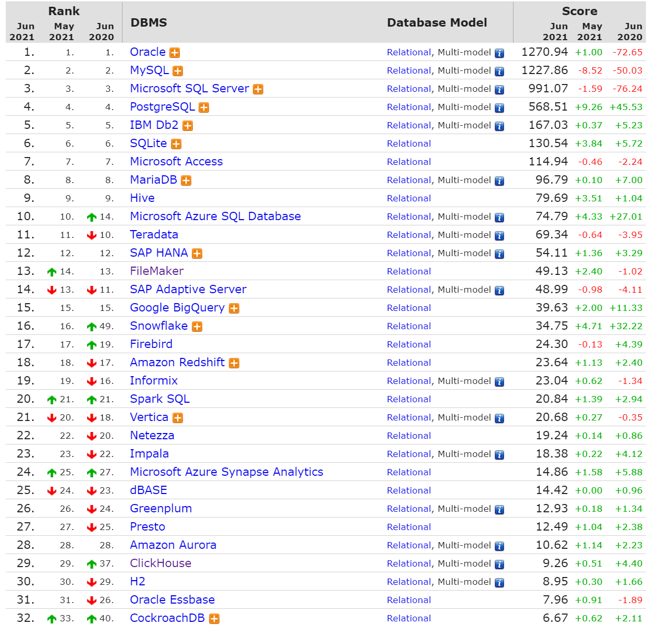This screenshot has height=625, width=672.
Task: Click the plus icon next to SQLite
Action: [176, 144]
